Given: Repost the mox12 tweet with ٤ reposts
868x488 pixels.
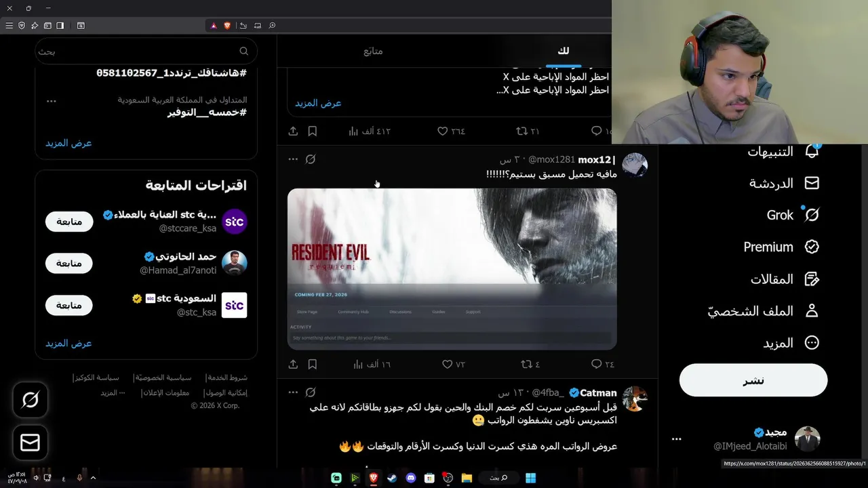Looking at the screenshot, I should point(530,364).
